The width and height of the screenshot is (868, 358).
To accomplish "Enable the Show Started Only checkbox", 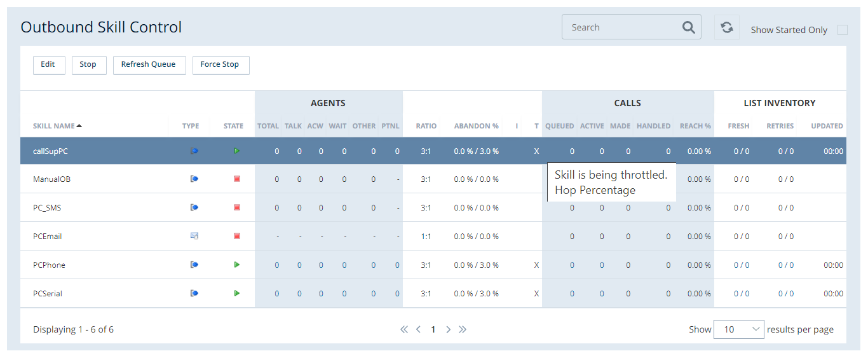I will tap(843, 30).
